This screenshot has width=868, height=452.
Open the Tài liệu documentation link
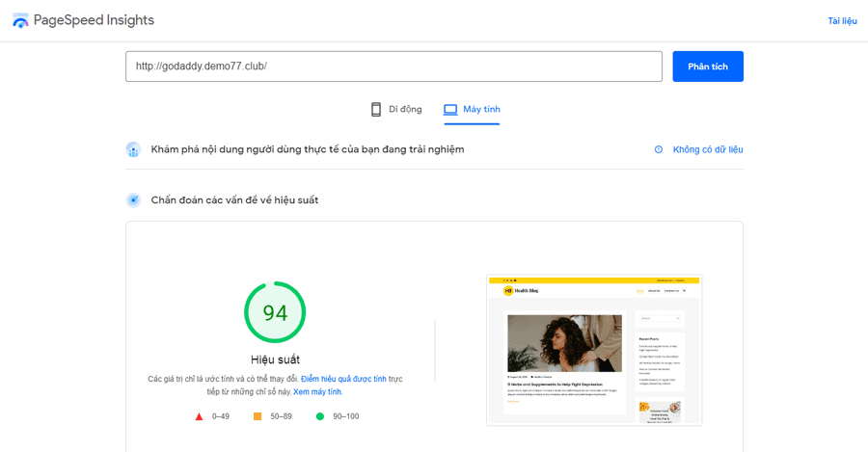842,21
